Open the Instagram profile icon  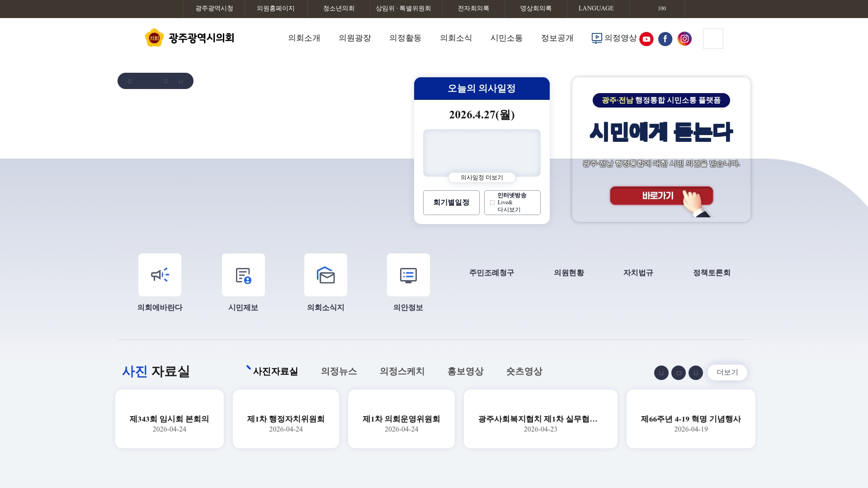tap(684, 39)
